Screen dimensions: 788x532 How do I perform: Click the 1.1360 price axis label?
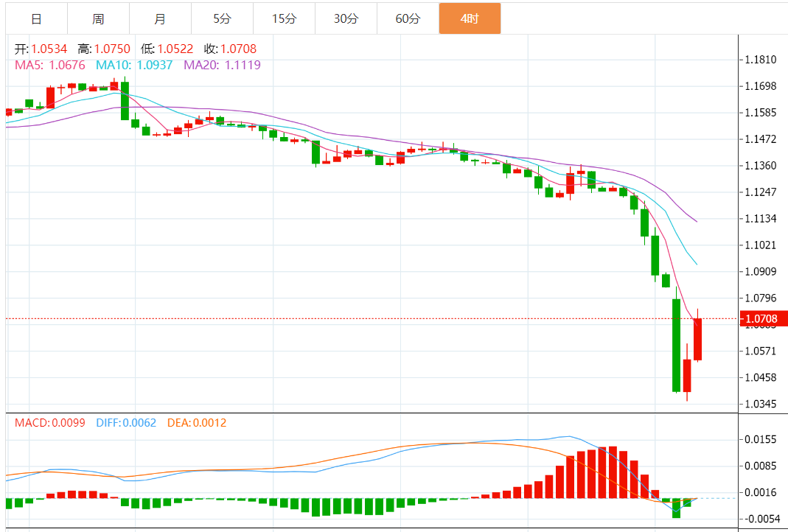761,166
